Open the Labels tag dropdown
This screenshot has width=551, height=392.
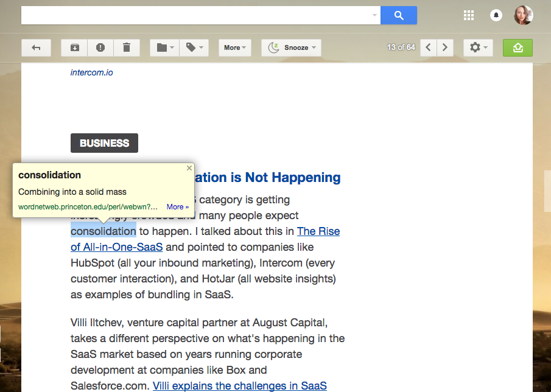[x=194, y=47]
